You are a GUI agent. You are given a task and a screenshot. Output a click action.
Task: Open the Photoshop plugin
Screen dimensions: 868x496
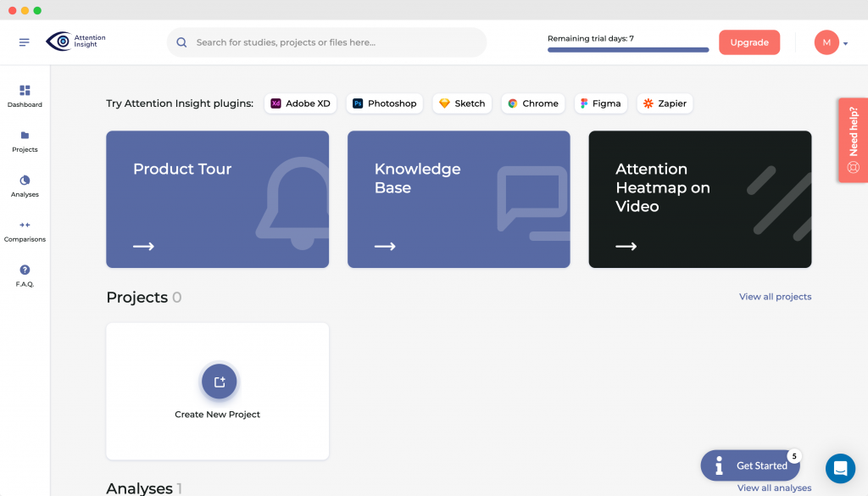pos(384,103)
